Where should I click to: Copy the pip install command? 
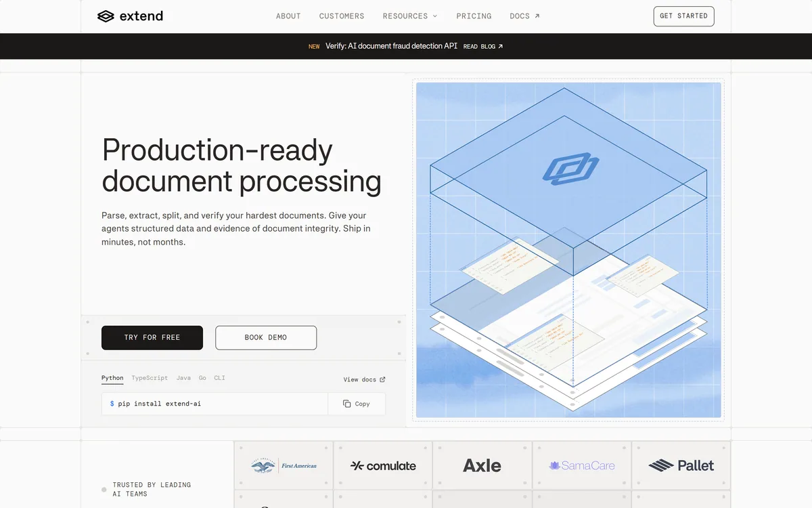tap(357, 404)
